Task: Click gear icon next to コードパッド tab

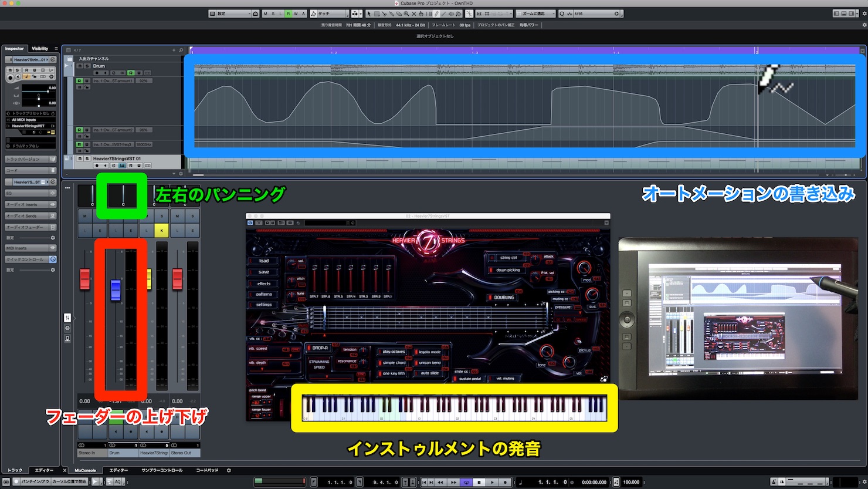Action: point(229,470)
